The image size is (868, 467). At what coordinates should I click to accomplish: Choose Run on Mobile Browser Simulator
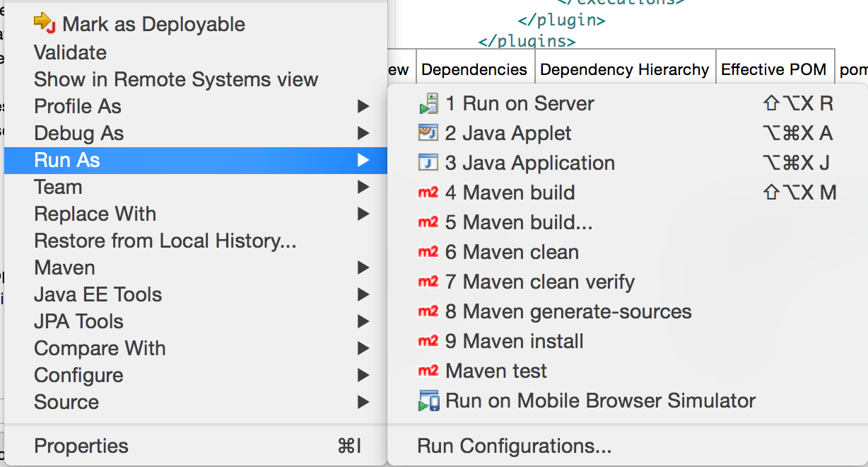[628, 400]
